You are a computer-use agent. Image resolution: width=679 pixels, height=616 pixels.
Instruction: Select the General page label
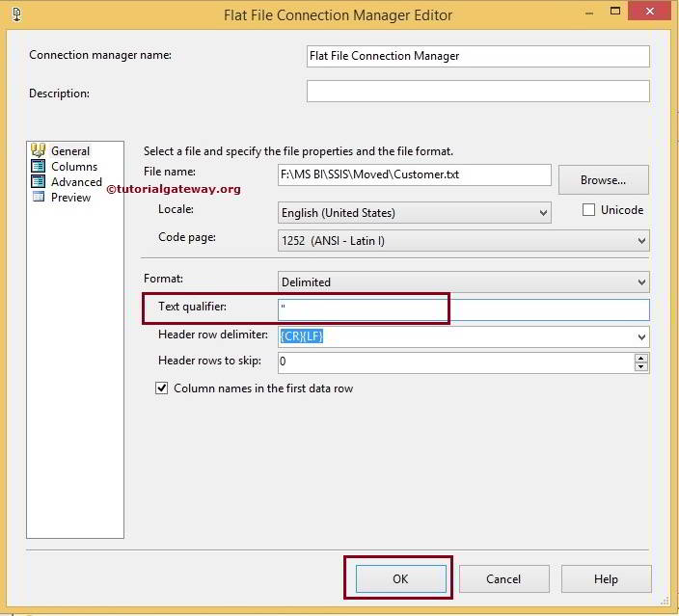pos(70,151)
